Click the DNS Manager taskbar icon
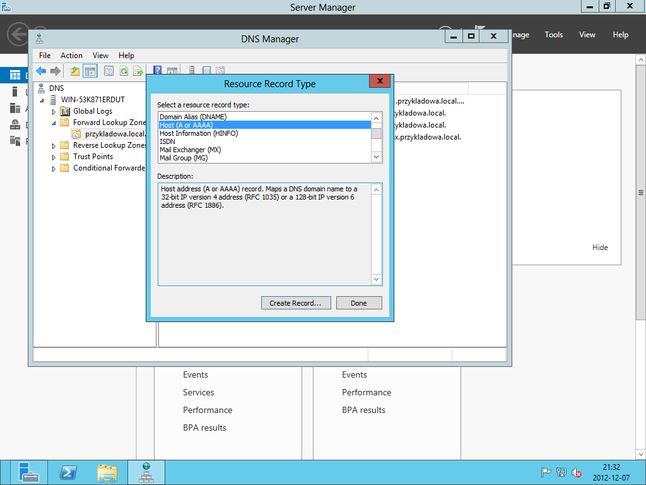 tap(146, 472)
